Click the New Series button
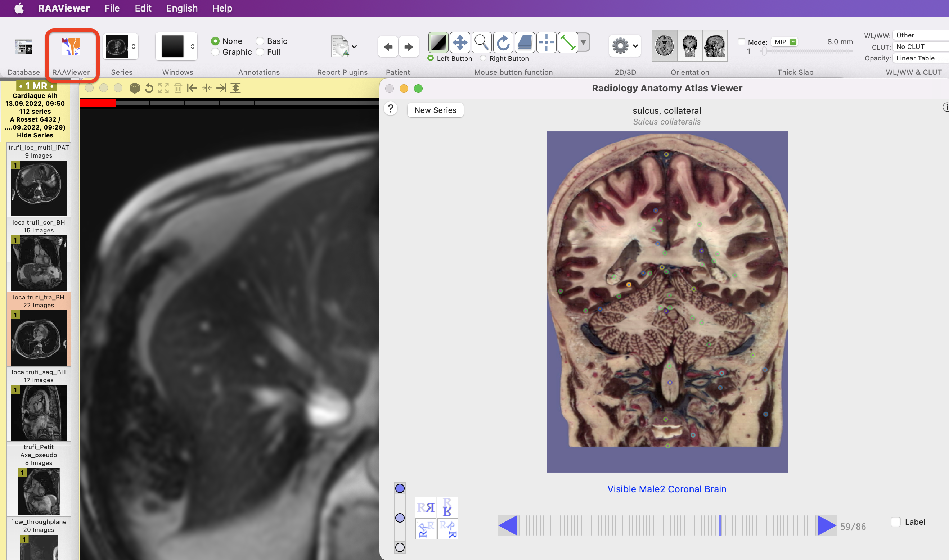 (x=435, y=110)
